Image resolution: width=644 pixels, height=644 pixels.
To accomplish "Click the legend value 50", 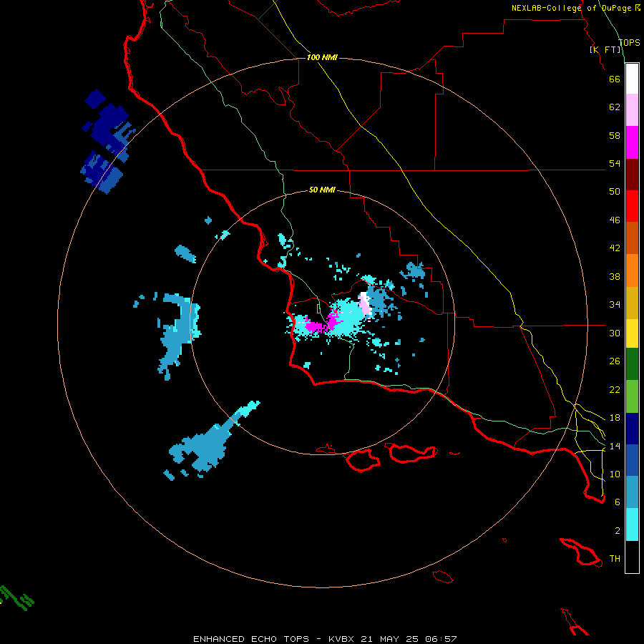I will tap(615, 192).
